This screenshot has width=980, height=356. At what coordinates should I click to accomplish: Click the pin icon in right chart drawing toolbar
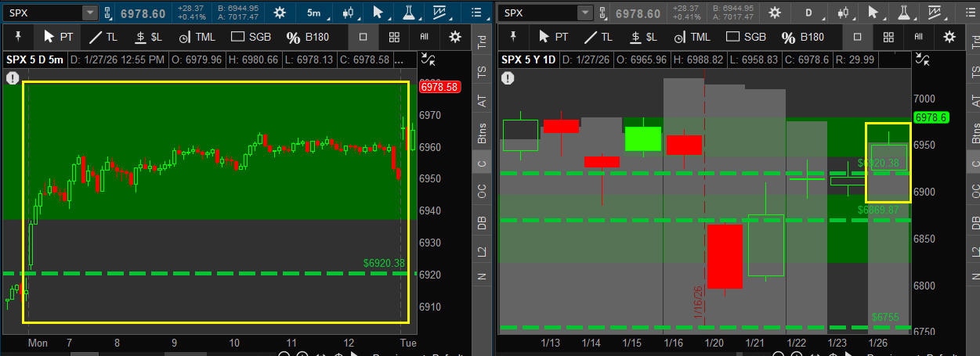pyautogui.click(x=514, y=37)
